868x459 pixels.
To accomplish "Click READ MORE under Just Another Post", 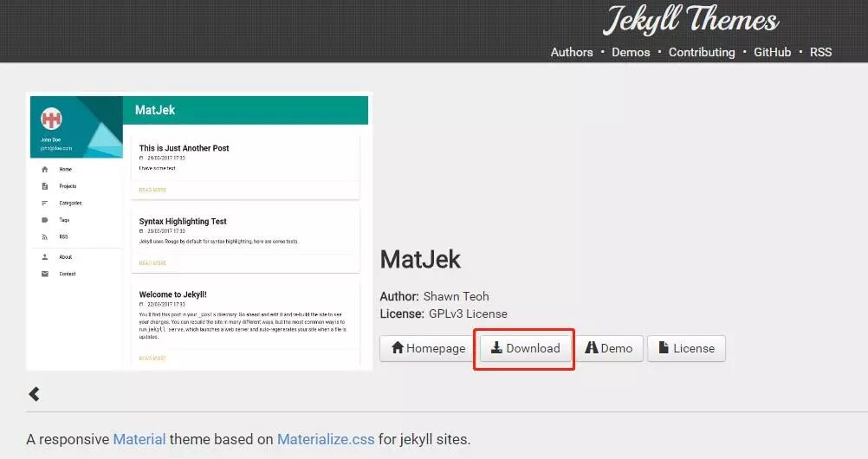I will pyautogui.click(x=152, y=190).
